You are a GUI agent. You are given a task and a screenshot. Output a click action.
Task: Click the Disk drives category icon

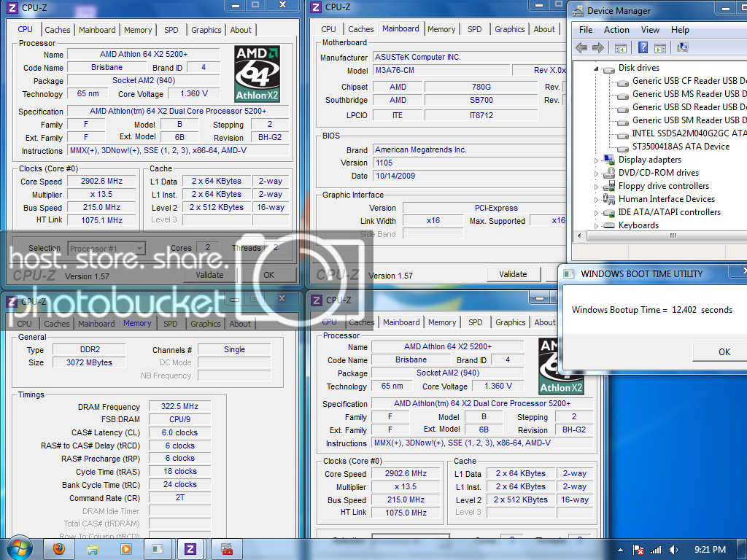[608, 69]
